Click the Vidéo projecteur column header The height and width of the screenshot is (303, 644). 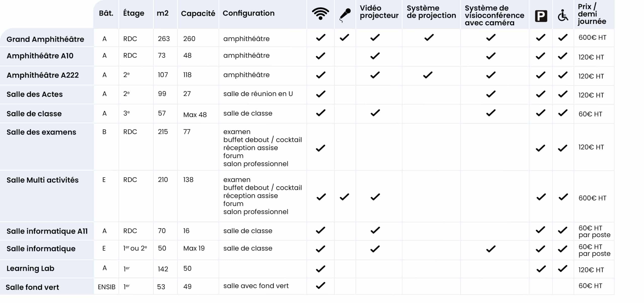[379, 12]
